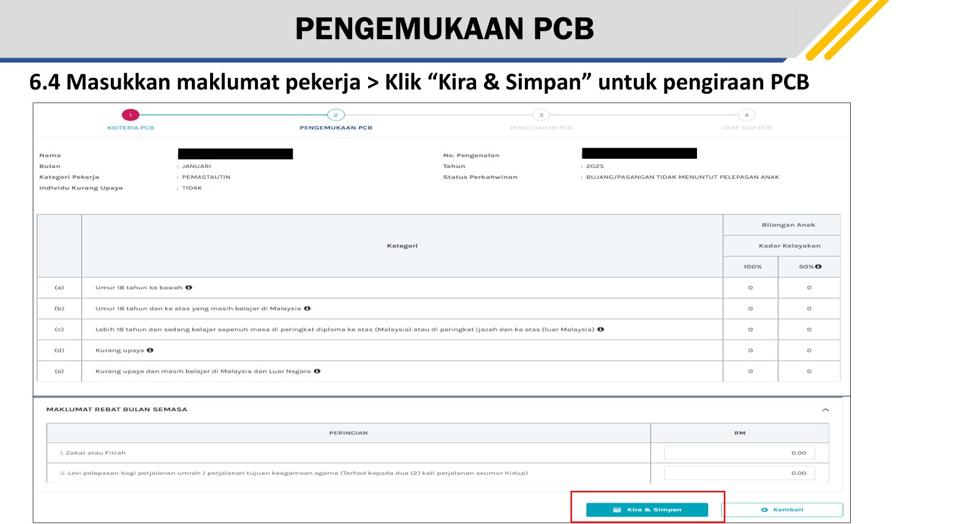980x524 pixels.
Task: Click the umrah levy amount input field
Action: point(739,473)
